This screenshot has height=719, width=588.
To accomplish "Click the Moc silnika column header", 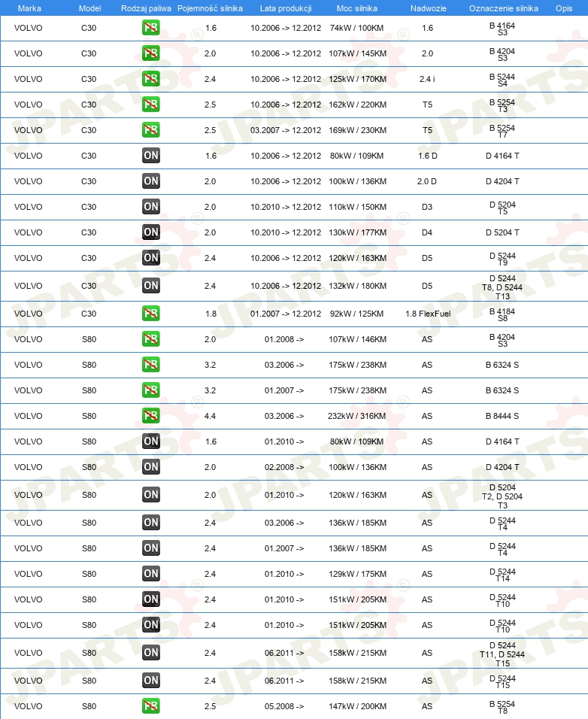I will [357, 8].
